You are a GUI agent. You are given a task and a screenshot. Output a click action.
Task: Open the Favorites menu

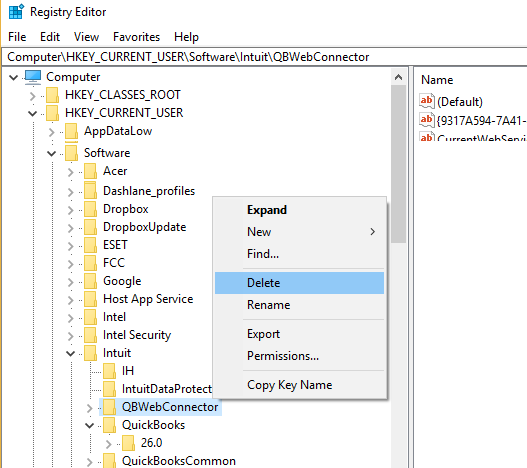(x=136, y=37)
